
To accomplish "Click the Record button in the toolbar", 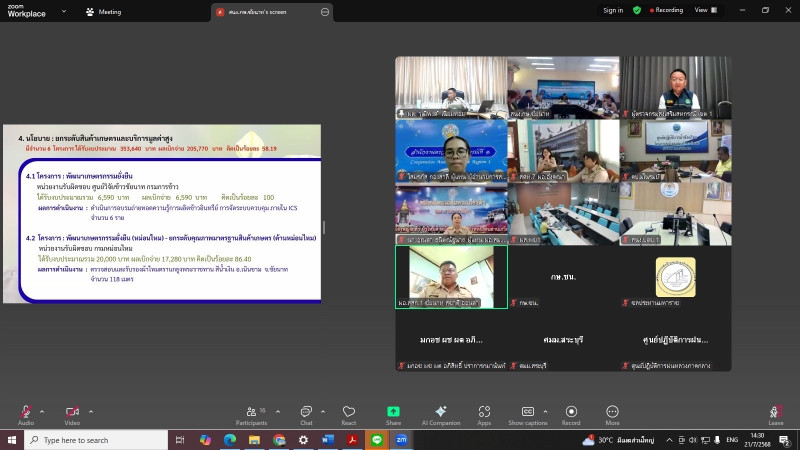I will (x=571, y=414).
